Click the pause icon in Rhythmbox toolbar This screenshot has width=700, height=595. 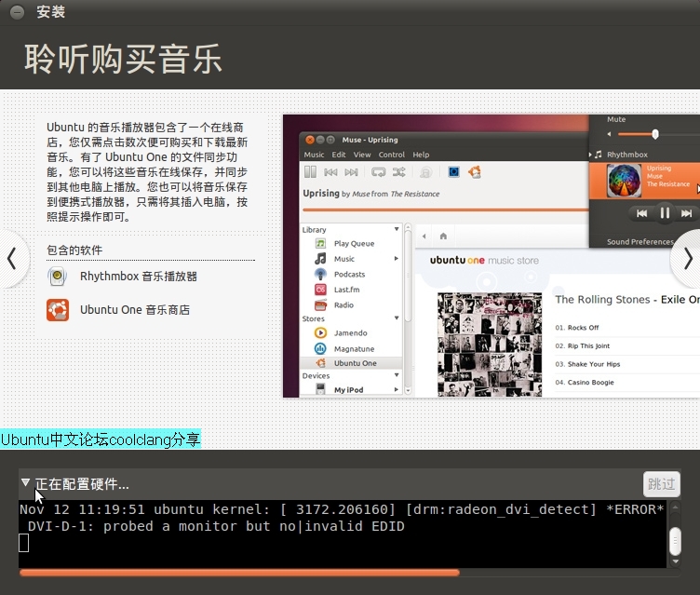(310, 172)
